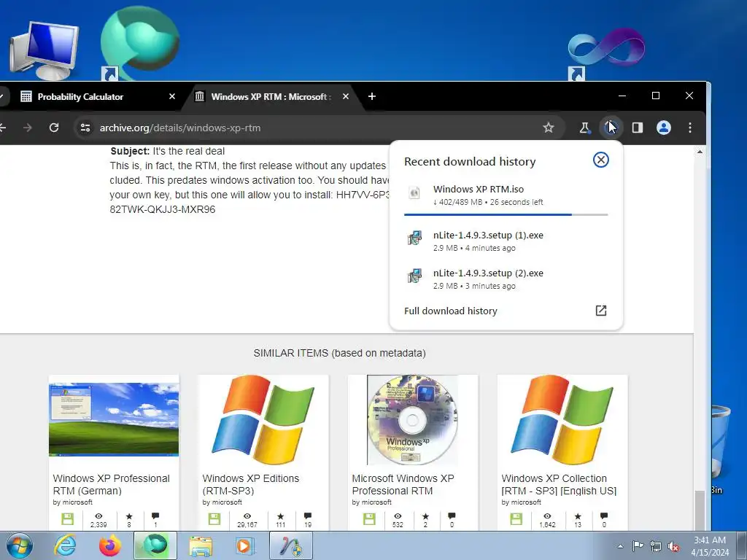Open Action Center flag icon
747x560 pixels.
pos(638,546)
